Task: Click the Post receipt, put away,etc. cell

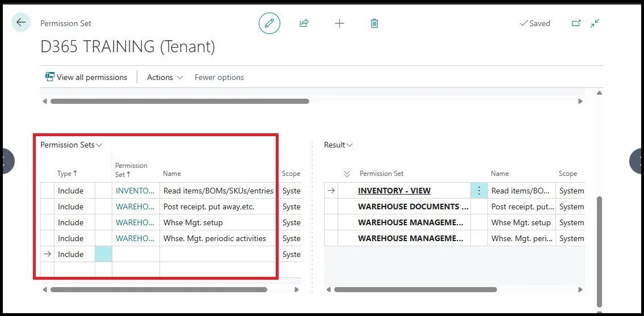Action: coord(218,207)
